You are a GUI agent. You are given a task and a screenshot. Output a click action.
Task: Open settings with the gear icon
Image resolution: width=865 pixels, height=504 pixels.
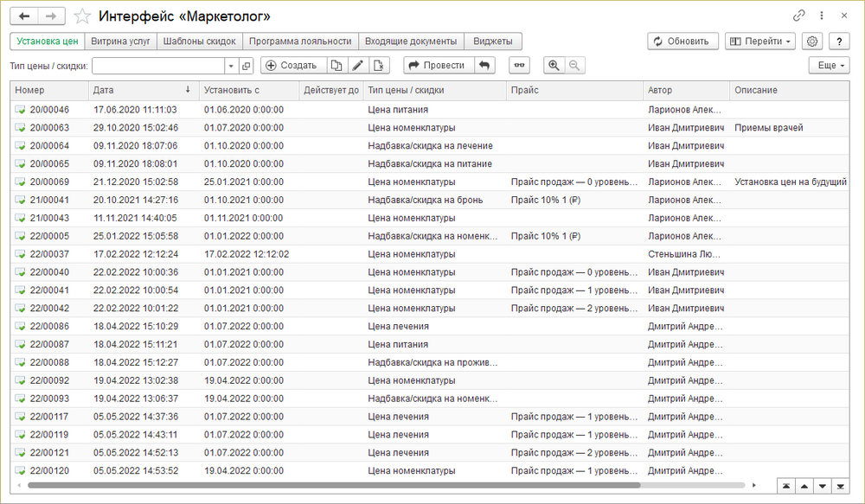tap(811, 41)
